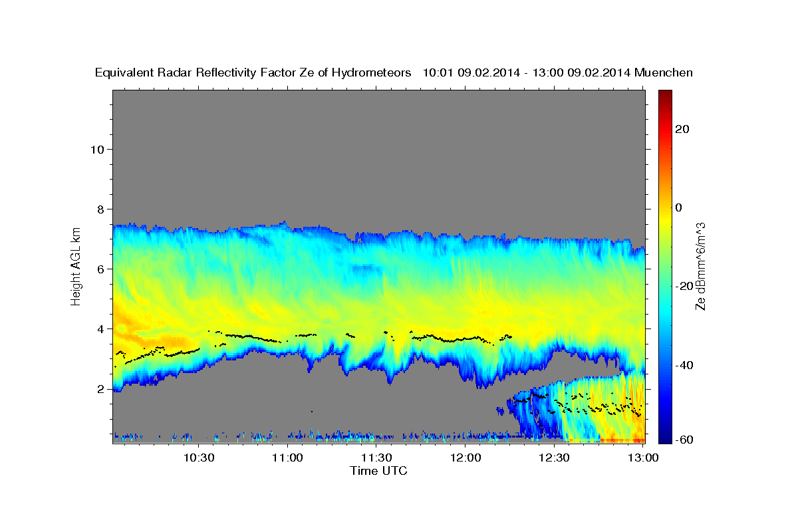Screen dimensions: 798x532
Task: Click the '12:30' time tick label
Action: [555, 457]
